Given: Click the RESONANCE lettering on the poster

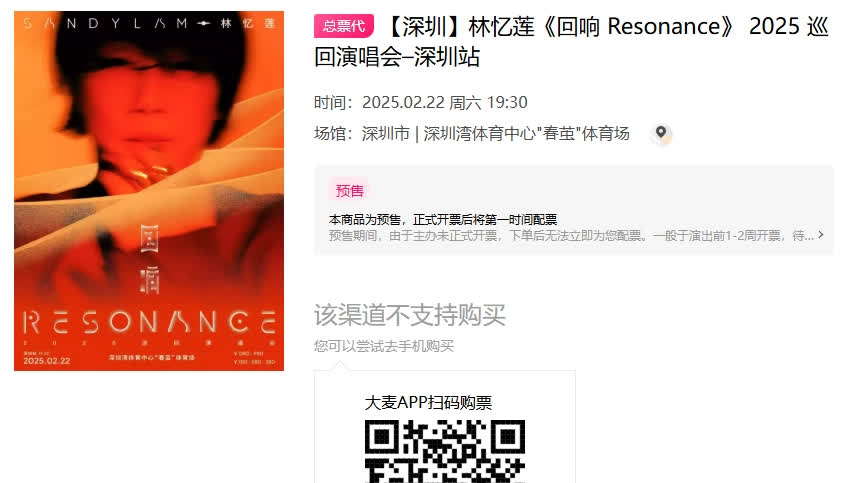Looking at the screenshot, I should click(x=149, y=322).
